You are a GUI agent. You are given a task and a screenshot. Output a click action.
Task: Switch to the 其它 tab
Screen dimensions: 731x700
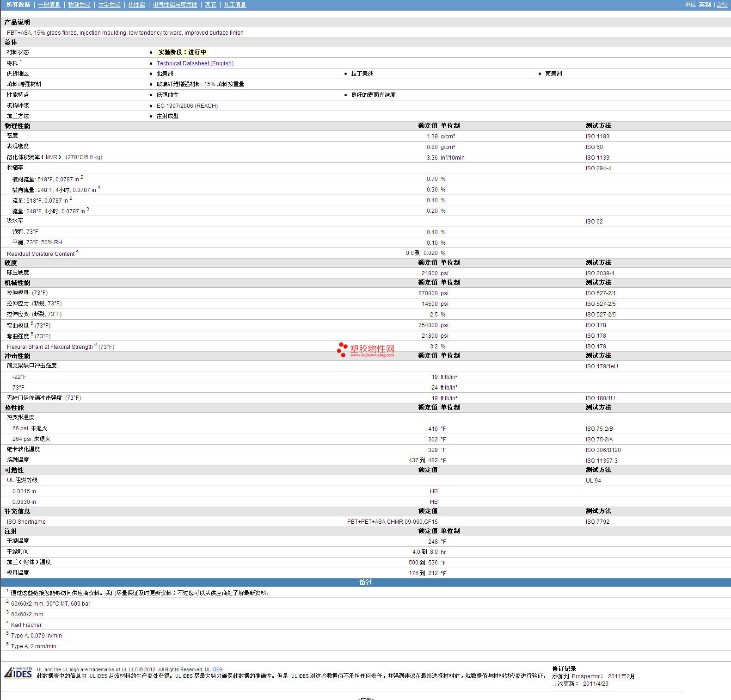[210, 5]
